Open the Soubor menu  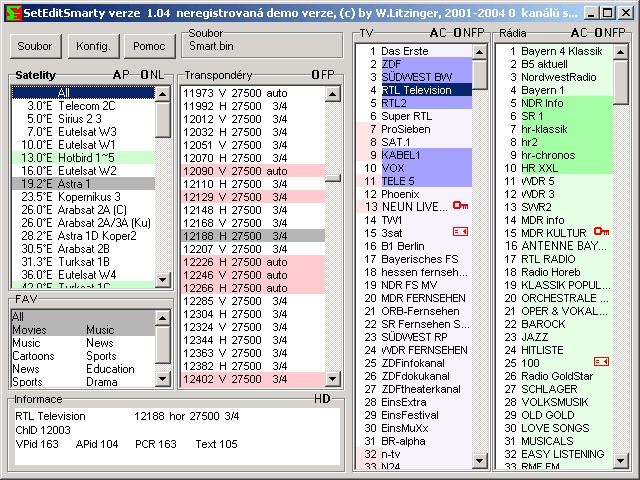(35, 46)
